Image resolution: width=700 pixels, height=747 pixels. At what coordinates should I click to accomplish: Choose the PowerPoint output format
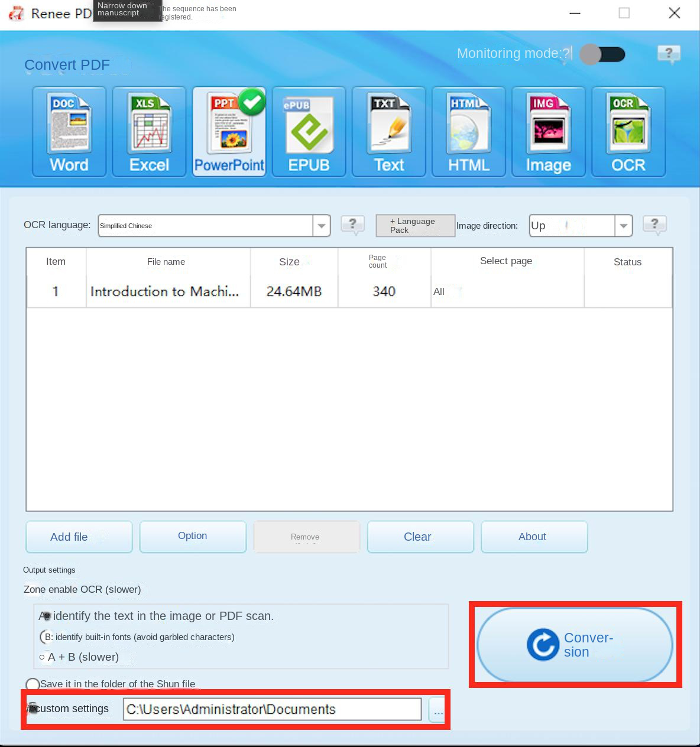click(229, 131)
